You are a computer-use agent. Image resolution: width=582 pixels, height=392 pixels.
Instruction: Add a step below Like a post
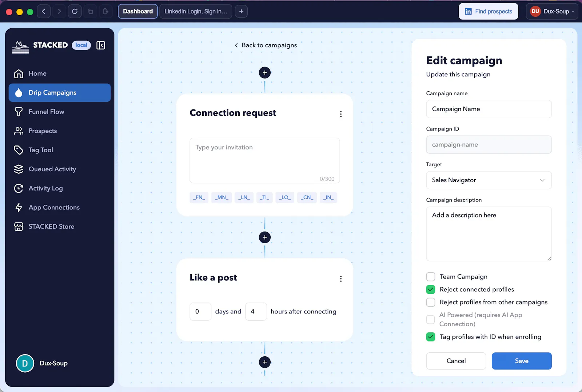click(265, 362)
